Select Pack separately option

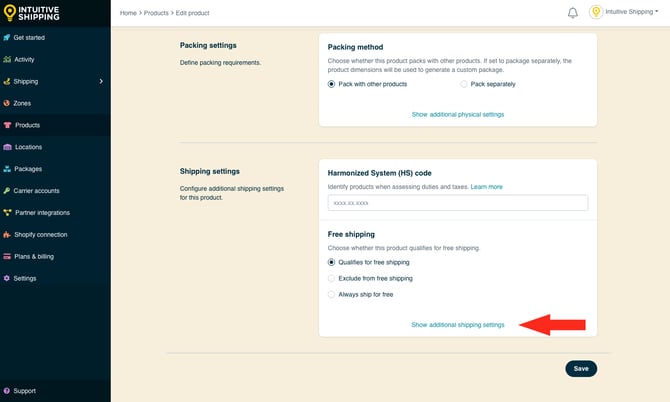[464, 84]
